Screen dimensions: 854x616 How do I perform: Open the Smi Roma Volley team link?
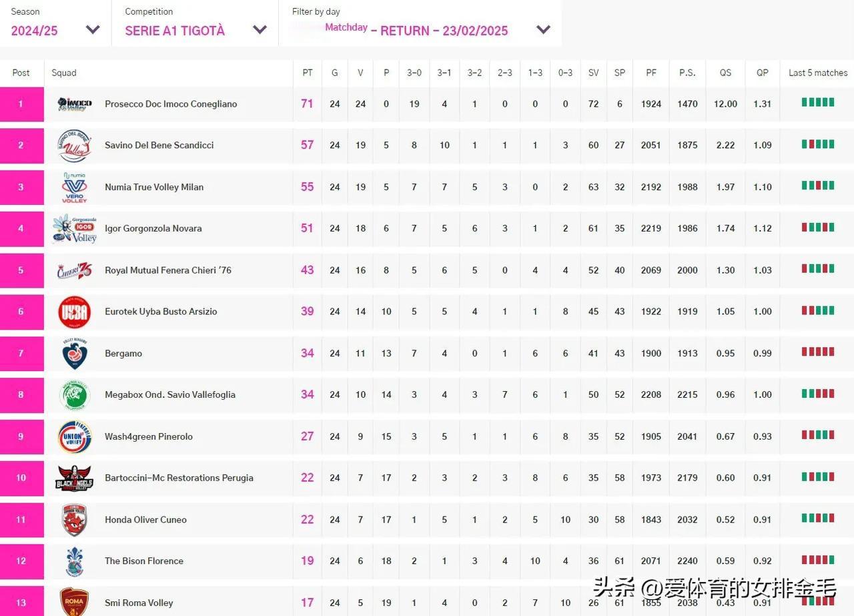(x=139, y=603)
